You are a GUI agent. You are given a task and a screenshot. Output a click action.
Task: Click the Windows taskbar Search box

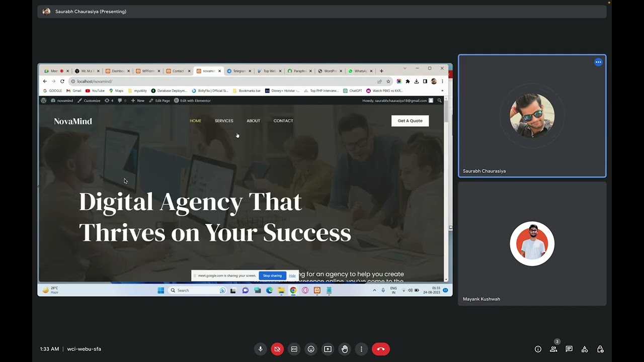click(x=197, y=290)
